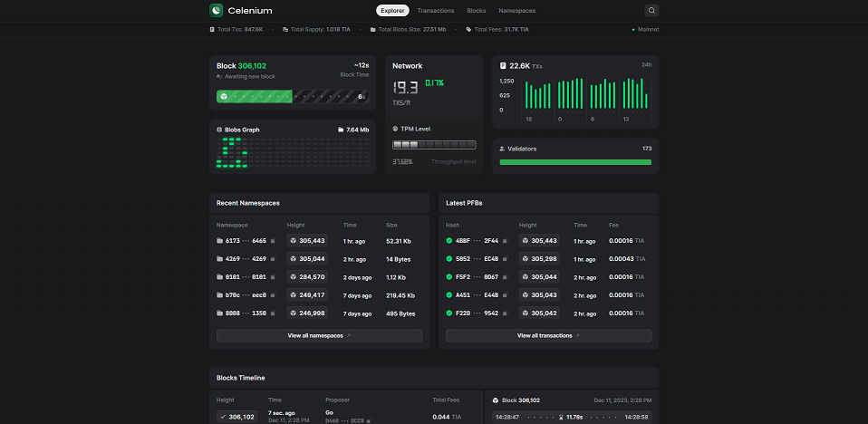This screenshot has height=424, width=868.
Task: Click the TPM Level gauge bar
Action: 434,145
